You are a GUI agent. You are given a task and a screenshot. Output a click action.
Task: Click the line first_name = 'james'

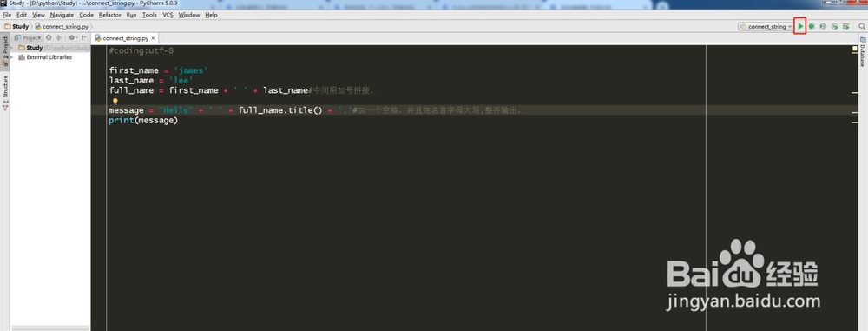[x=158, y=70]
